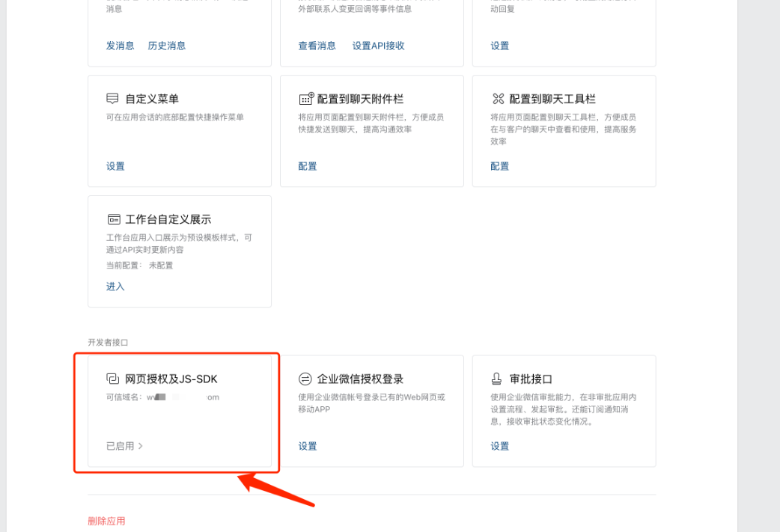The width and height of the screenshot is (780, 532).
Task: Click the red 删除应用 link
Action: 106,521
